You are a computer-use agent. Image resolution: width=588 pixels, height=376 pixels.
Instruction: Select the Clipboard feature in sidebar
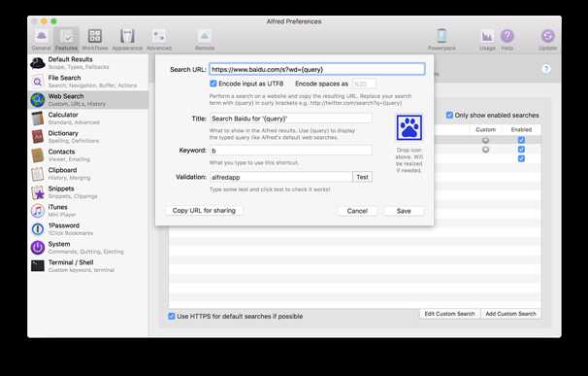[x=88, y=174]
